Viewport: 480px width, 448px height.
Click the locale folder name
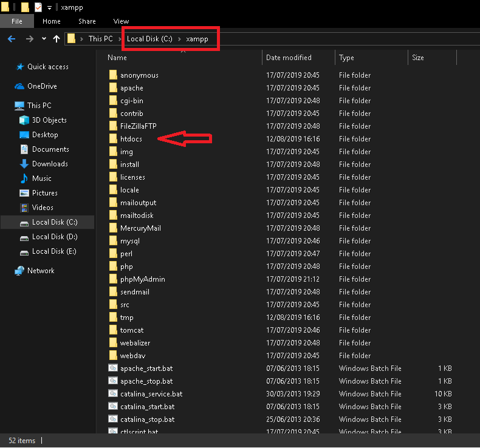[x=129, y=190]
